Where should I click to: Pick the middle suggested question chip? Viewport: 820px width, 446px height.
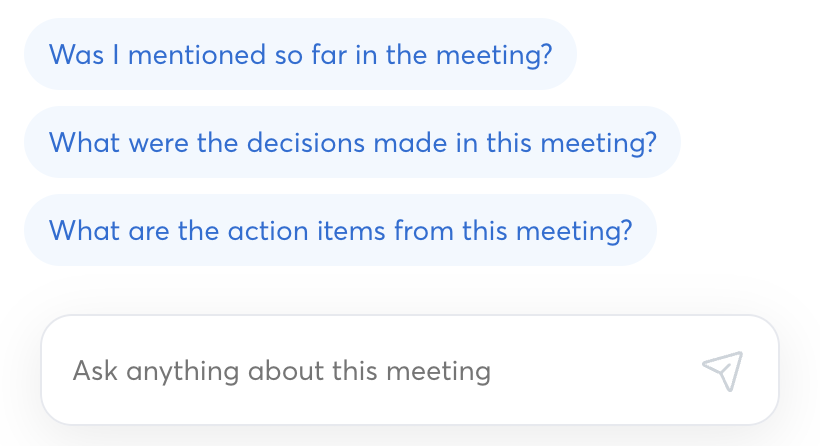pyautogui.click(x=352, y=142)
